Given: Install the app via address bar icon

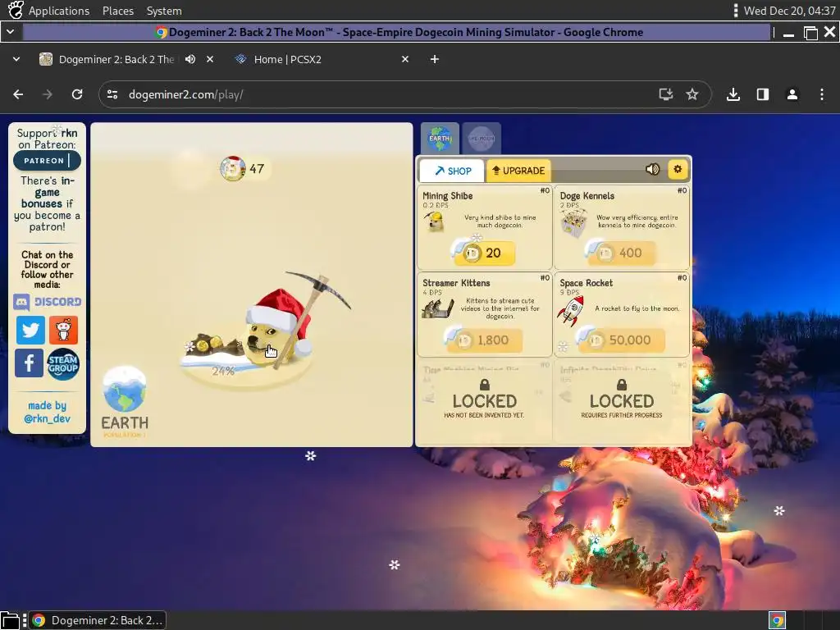Looking at the screenshot, I should (x=666, y=95).
